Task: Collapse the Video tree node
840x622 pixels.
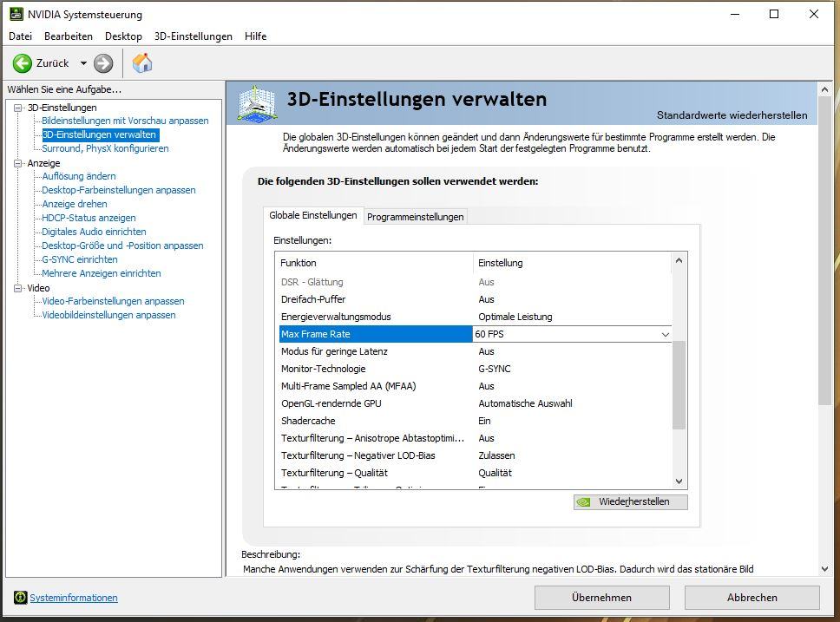Action: 18,288
